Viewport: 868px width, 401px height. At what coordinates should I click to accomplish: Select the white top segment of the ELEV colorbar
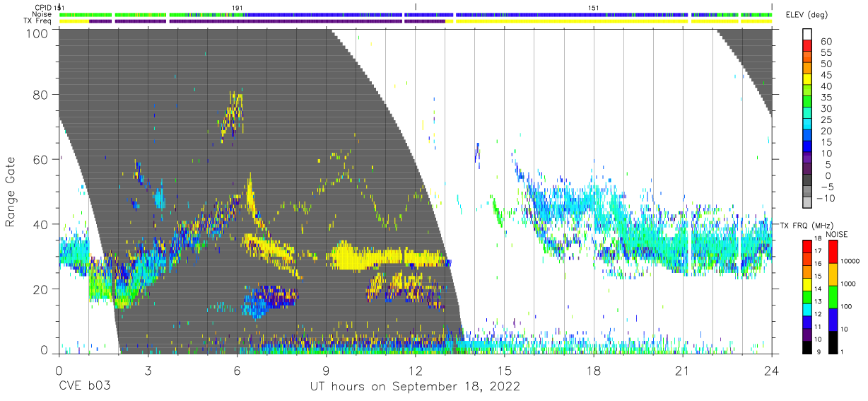tap(807, 35)
